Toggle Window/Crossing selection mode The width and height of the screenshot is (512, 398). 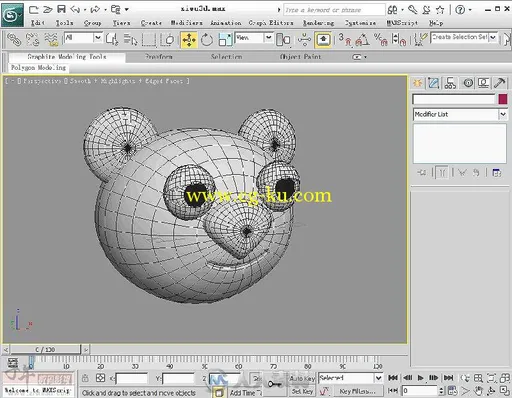pos(168,39)
